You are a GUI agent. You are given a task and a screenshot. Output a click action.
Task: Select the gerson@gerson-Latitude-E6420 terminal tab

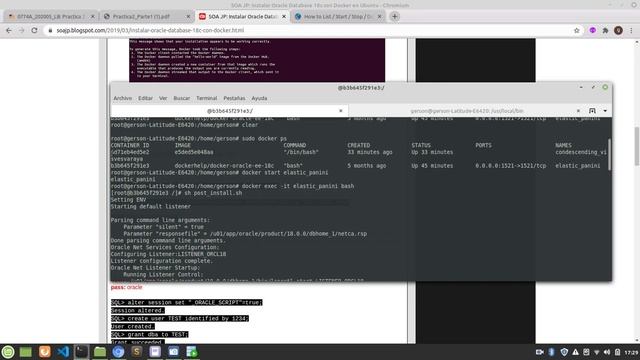tap(467, 111)
